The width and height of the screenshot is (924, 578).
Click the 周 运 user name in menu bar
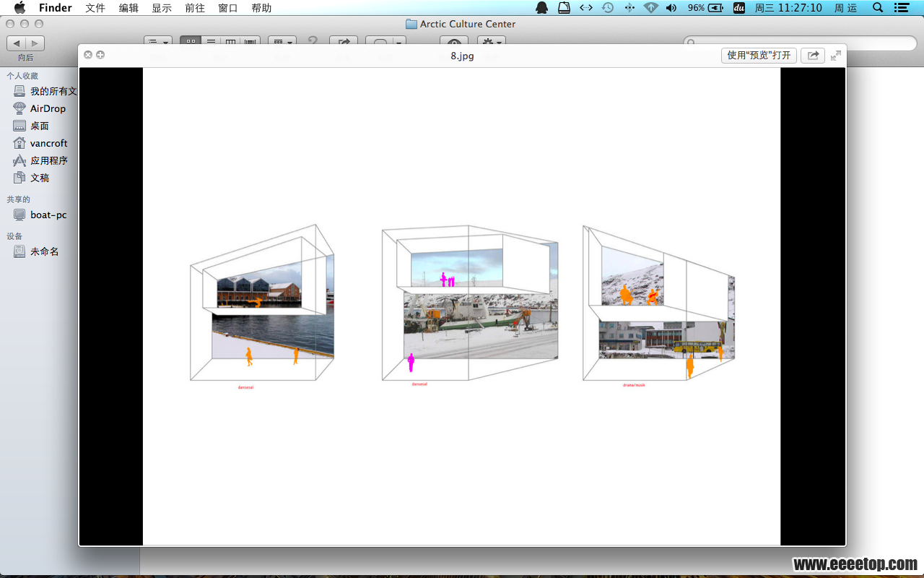(845, 8)
